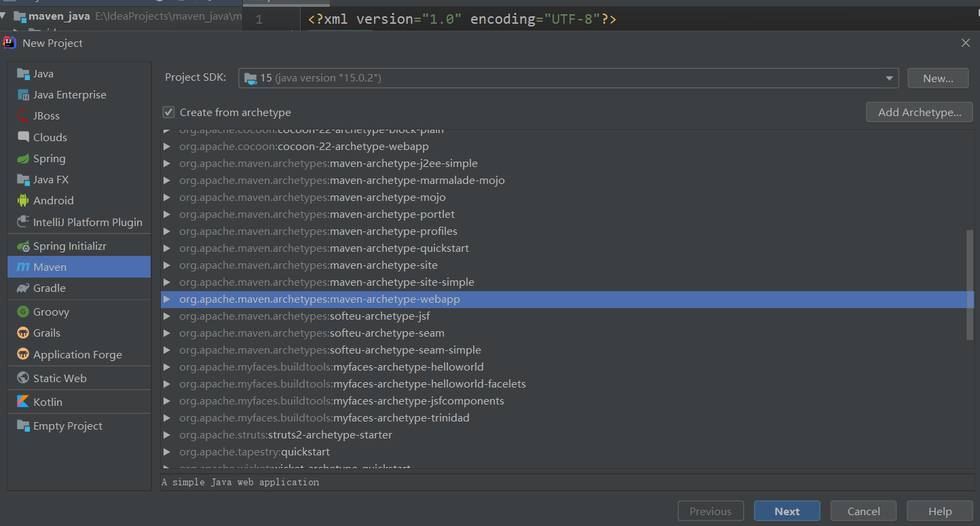Click the archetype list scrollbar thumb
Viewport: 980px width, 526px height.
click(970, 284)
